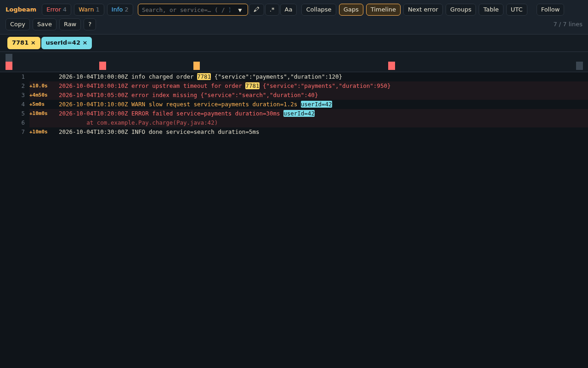The width and height of the screenshot is (588, 368).
Task: Click the orange warning timeline marker
Action: (197, 66)
